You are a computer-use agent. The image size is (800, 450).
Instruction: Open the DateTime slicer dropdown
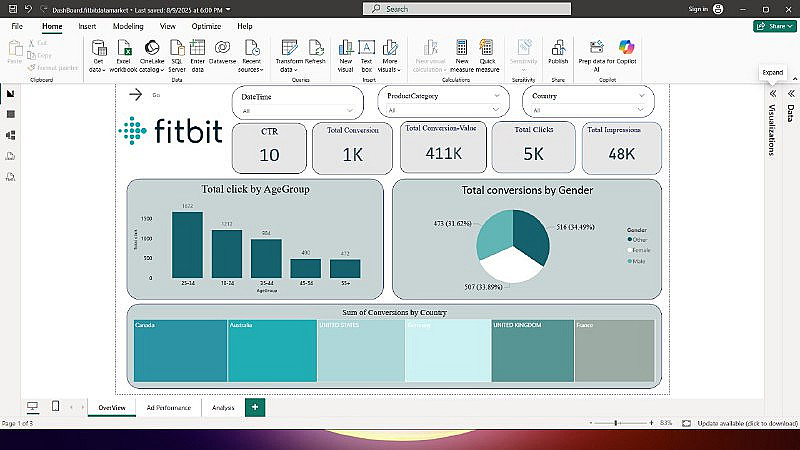349,110
